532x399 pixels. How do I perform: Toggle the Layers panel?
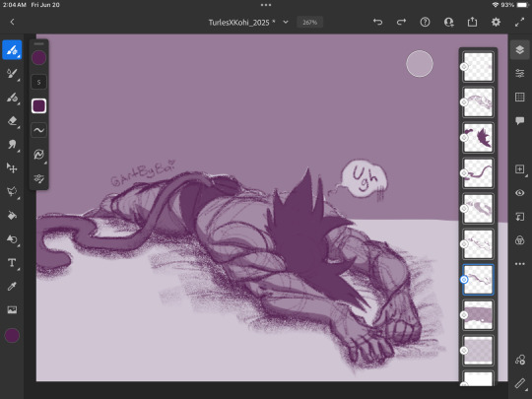tap(519, 50)
